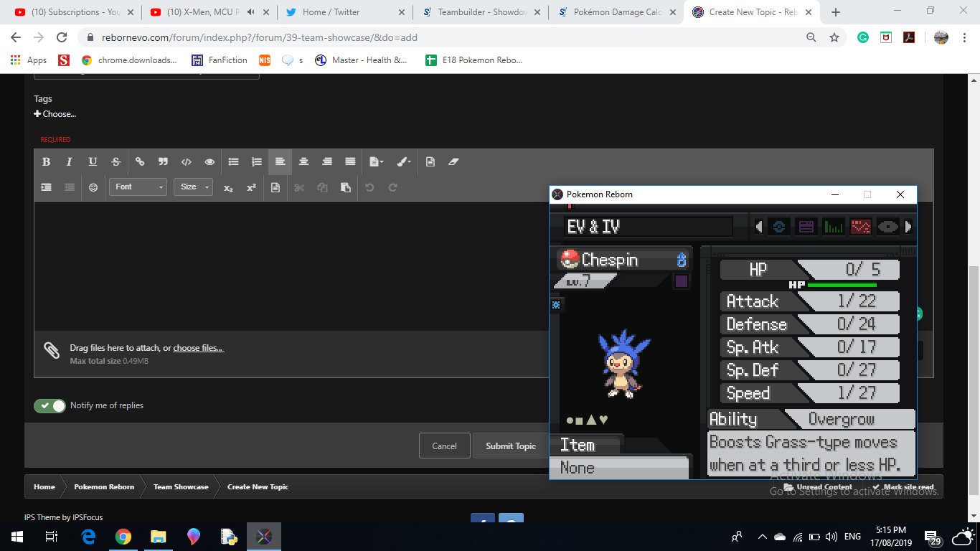
Task: Increase indent in the editor
Action: pyautogui.click(x=46, y=187)
